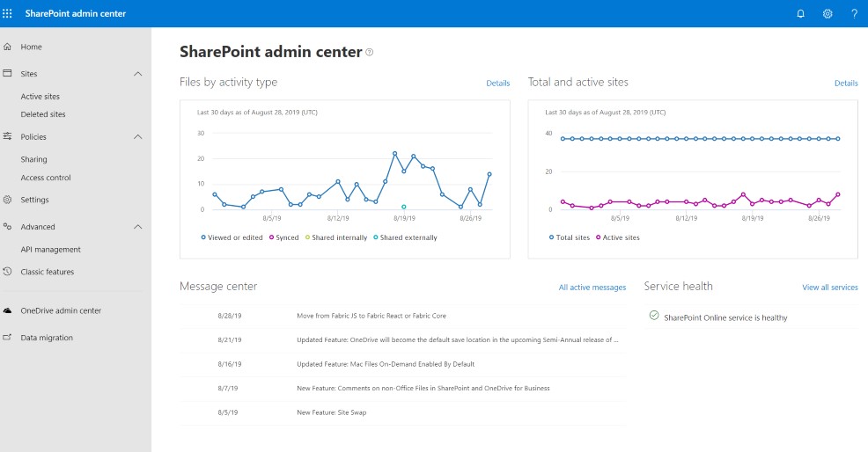The height and width of the screenshot is (452, 868).
Task: Click the green healthy check icon
Action: click(x=654, y=316)
